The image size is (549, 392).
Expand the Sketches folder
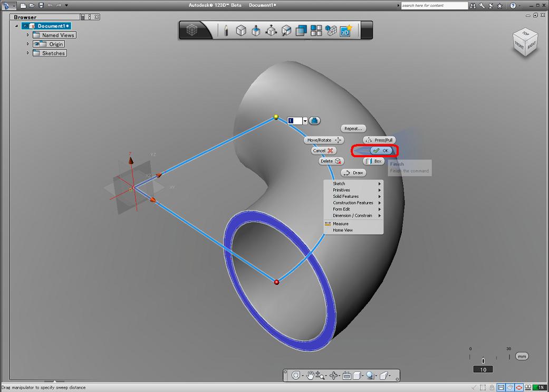(28, 53)
